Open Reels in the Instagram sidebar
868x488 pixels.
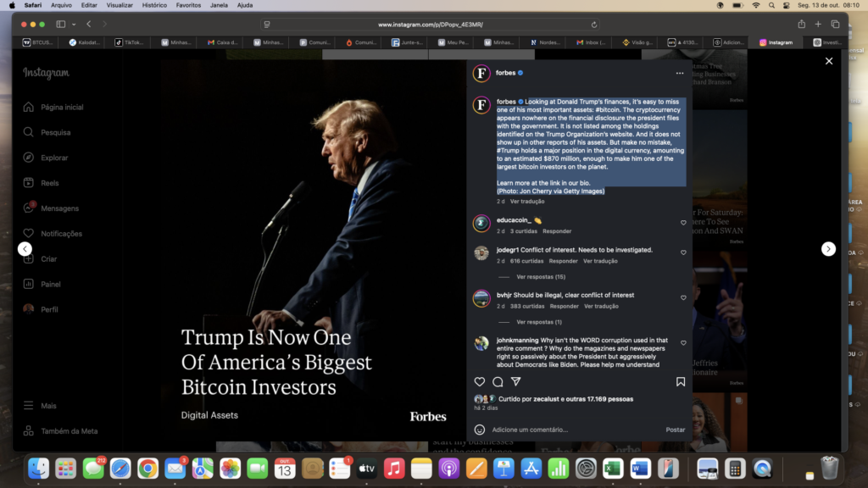pyautogui.click(x=50, y=183)
